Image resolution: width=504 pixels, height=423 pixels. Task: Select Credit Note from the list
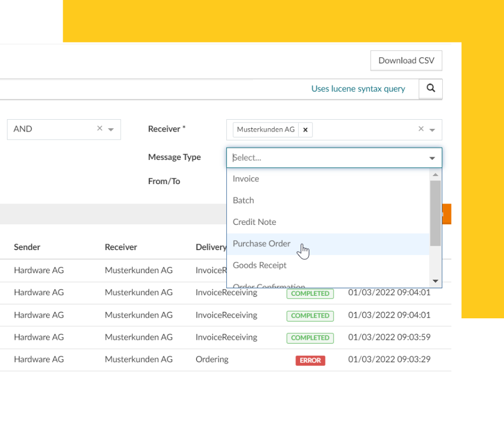[254, 222]
